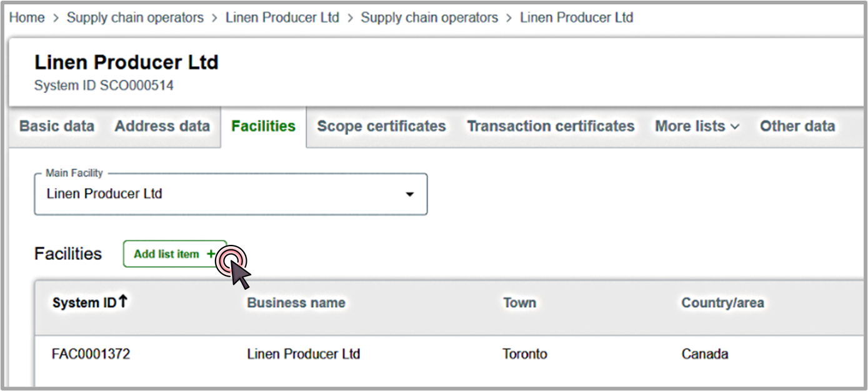
Task: Go to the Home breadcrumb link
Action: tap(27, 17)
